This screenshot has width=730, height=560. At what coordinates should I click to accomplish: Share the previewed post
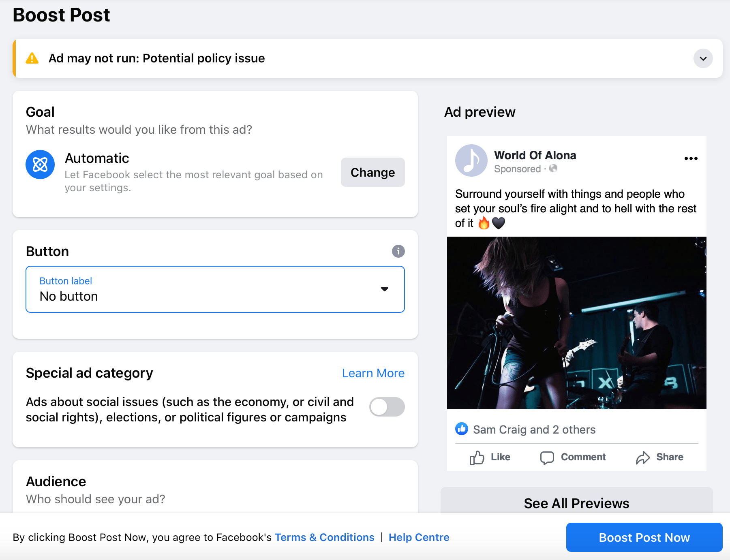point(659,457)
